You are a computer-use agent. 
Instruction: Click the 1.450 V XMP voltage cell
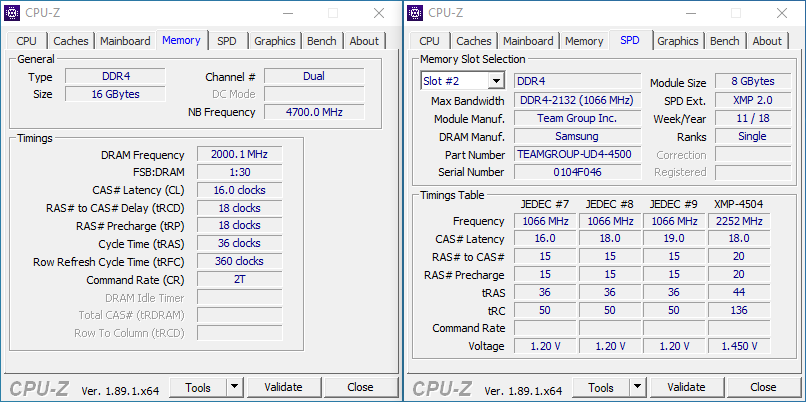pos(739,346)
